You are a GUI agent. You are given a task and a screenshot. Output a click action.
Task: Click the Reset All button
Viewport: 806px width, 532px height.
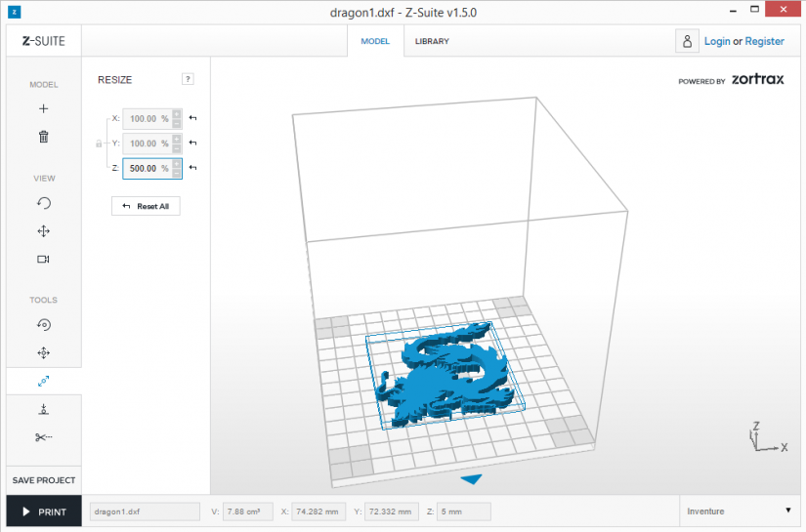[146, 206]
